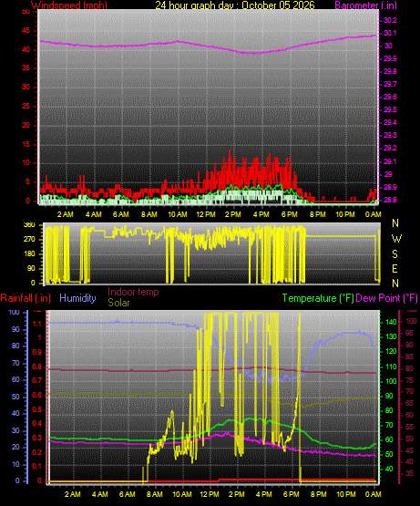Viewport: 420px width, 506px height.
Task: Select 95 on the indoor temp axis
Action: click(409, 333)
